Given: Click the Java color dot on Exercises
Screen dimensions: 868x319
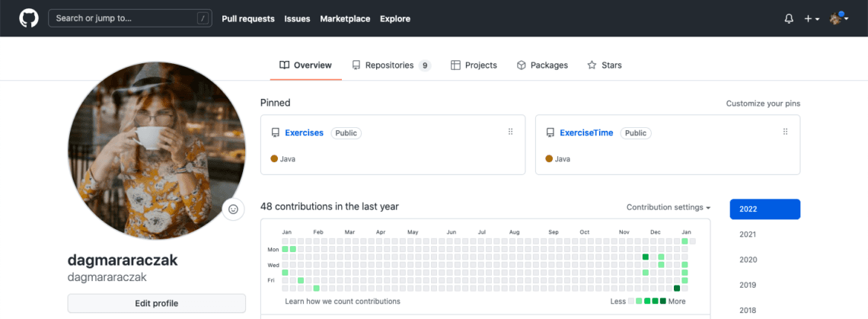Looking at the screenshot, I should click(x=274, y=159).
